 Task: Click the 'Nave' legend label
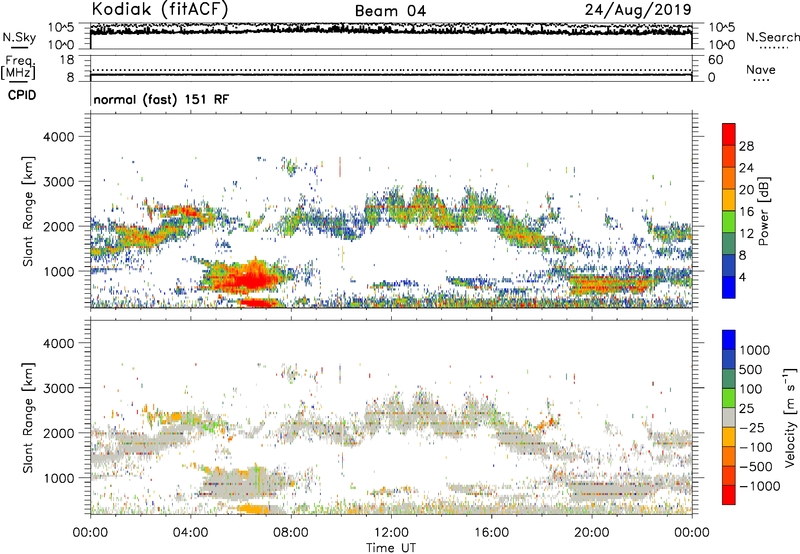coord(761,69)
